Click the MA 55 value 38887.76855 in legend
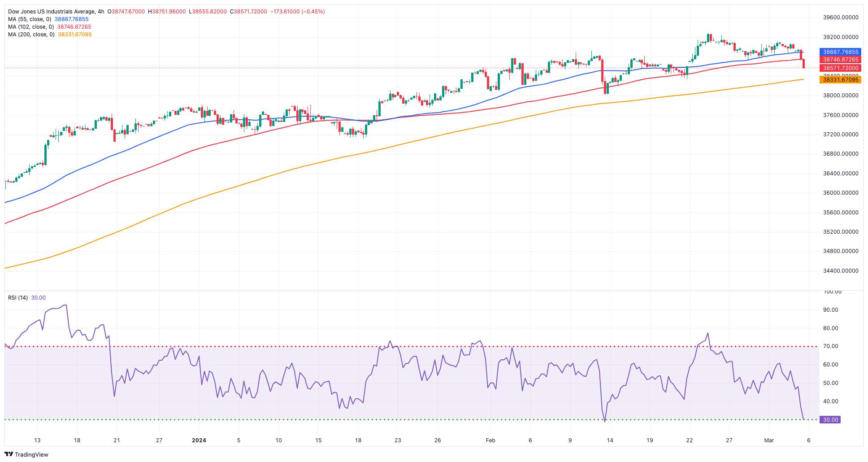The image size is (868, 462). [x=72, y=19]
